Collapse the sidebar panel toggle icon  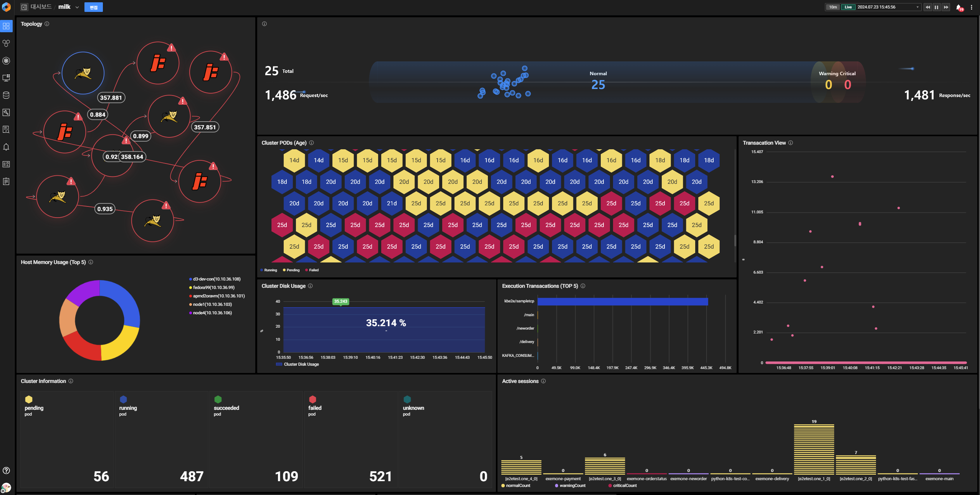pyautogui.click(x=24, y=7)
